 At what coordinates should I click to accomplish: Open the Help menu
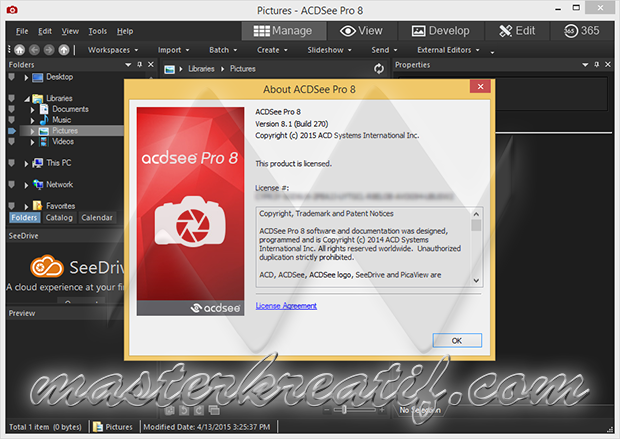coord(125,31)
